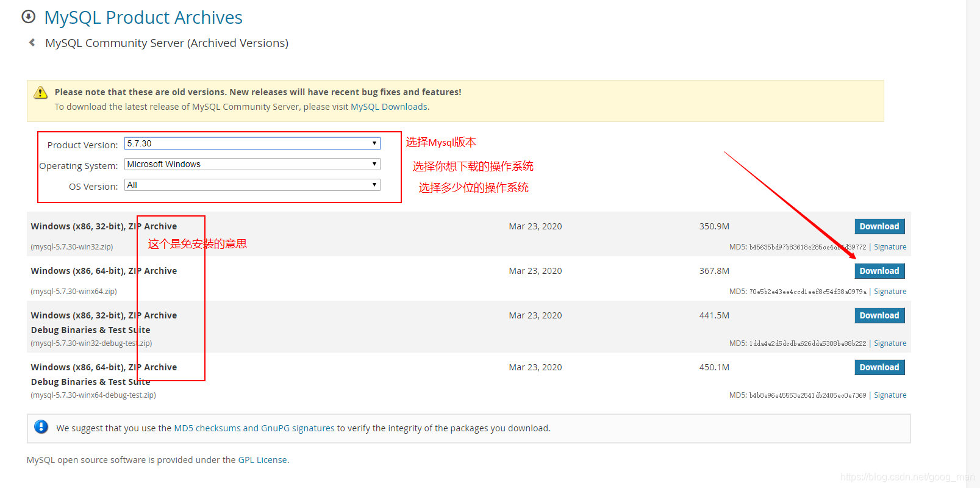
Task: Click filename (mysql-5.7.30-winx64.zip)
Action: tap(74, 292)
